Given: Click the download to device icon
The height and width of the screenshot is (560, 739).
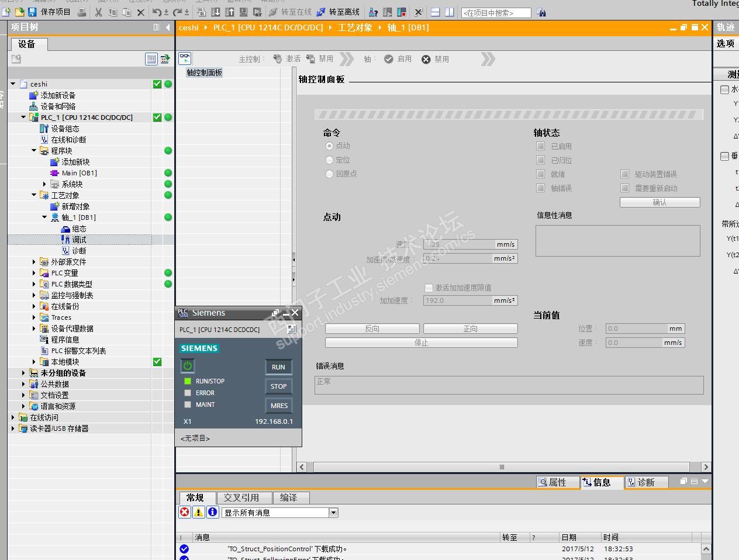Looking at the screenshot, I should (216, 12).
